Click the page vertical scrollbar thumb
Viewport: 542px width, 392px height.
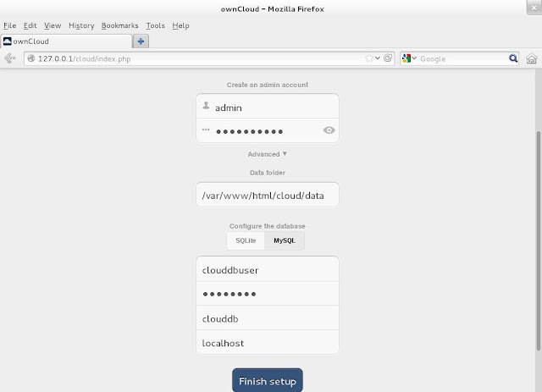[539, 240]
